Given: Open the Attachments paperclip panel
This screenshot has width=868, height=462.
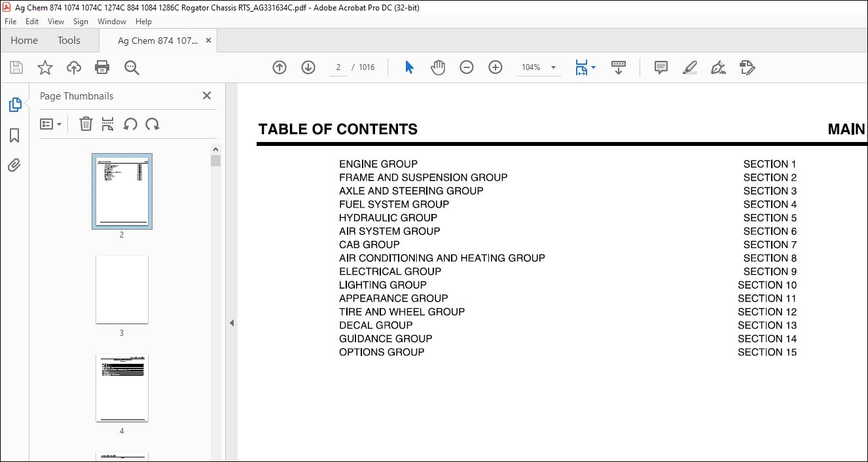Looking at the screenshot, I should (x=14, y=165).
